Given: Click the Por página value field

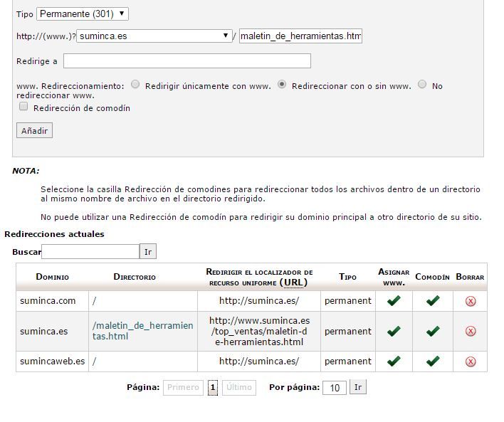Looking at the screenshot, I should click(335, 388).
